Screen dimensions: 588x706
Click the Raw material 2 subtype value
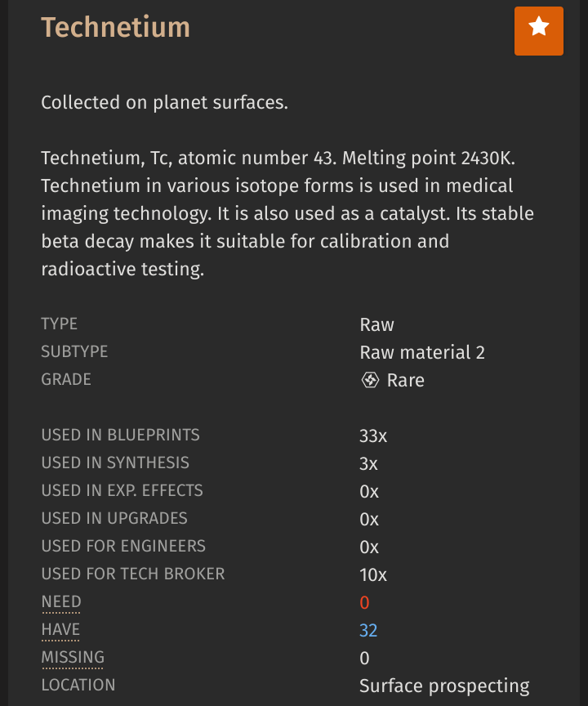pyautogui.click(x=422, y=352)
